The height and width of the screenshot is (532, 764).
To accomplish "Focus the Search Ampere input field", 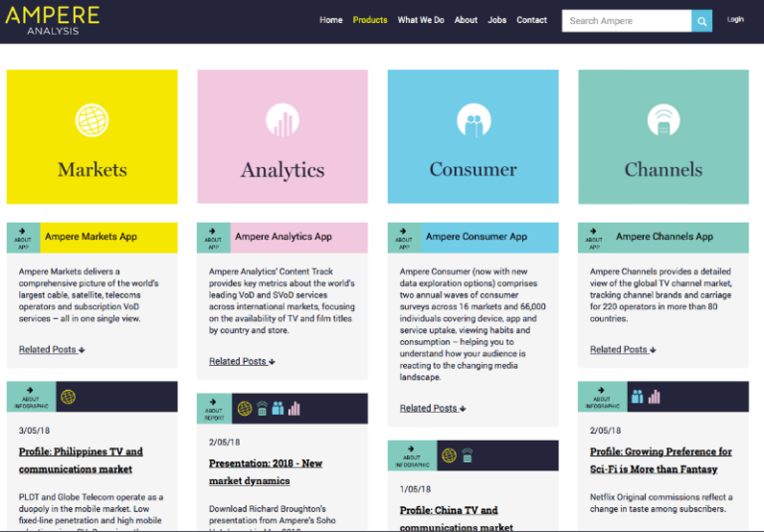I will coord(626,21).
